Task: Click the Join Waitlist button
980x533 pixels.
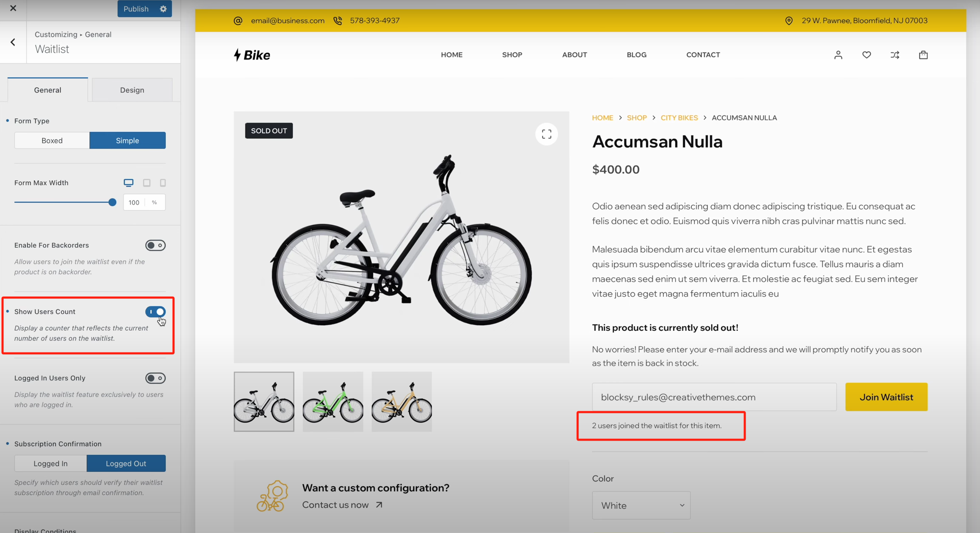Action: (x=886, y=397)
